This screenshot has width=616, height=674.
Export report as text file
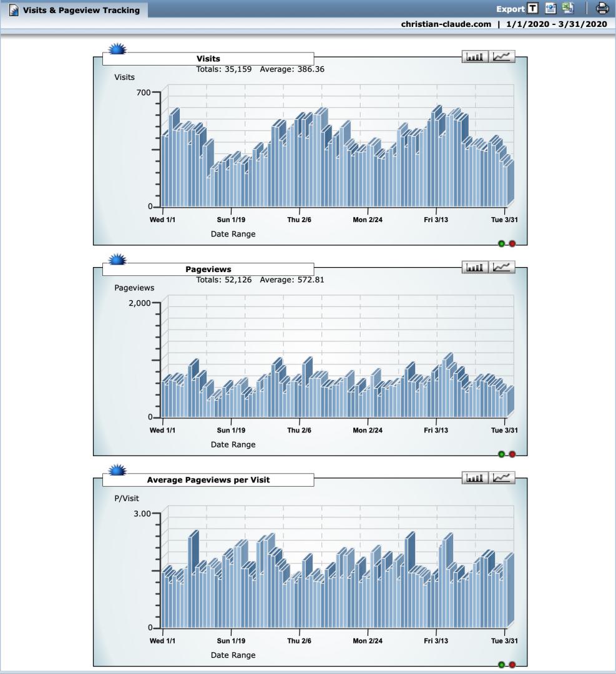point(532,9)
